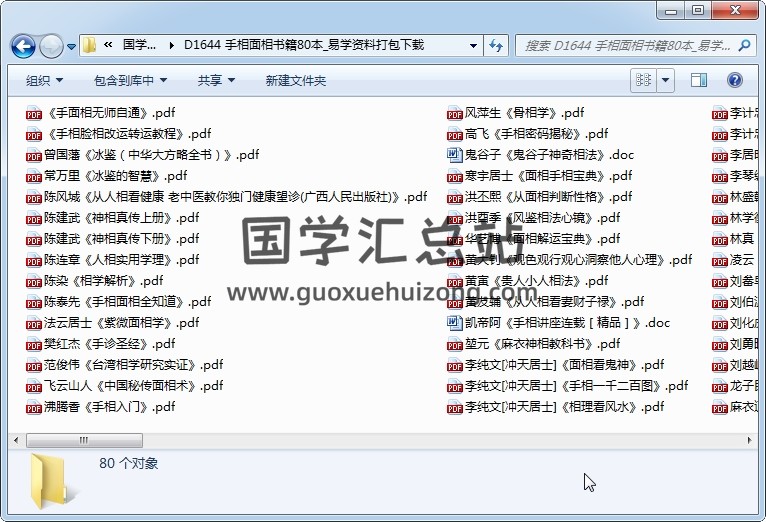The width and height of the screenshot is (766, 522).
Task: Click the 国学... breadcrumb in address bar
Action: 139,45
